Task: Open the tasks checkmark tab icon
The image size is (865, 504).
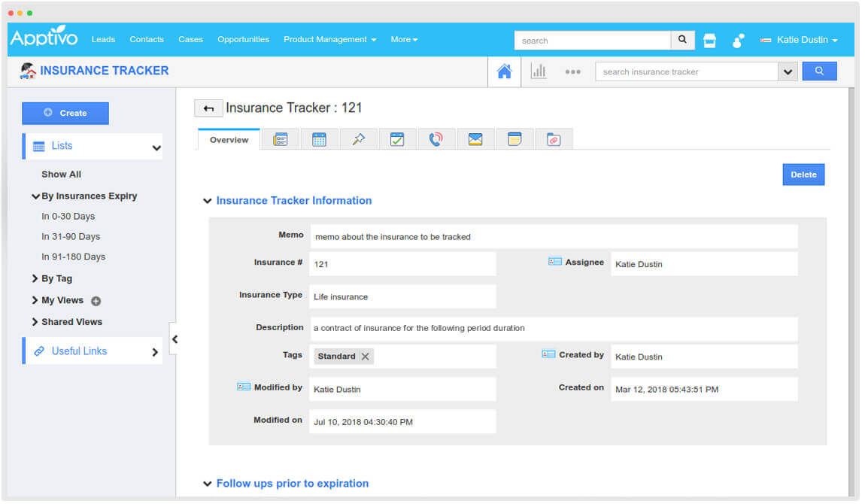Action: coord(397,140)
